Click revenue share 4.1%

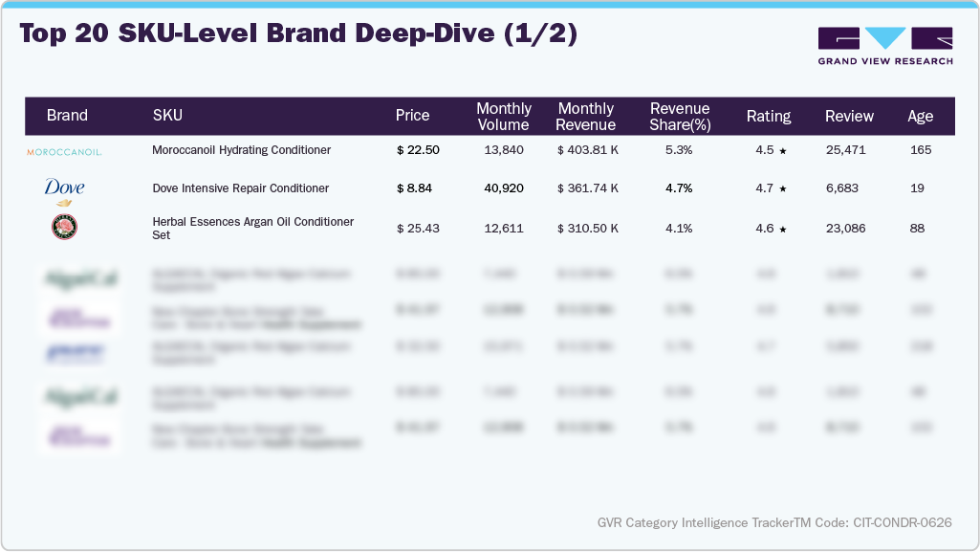[x=679, y=229]
